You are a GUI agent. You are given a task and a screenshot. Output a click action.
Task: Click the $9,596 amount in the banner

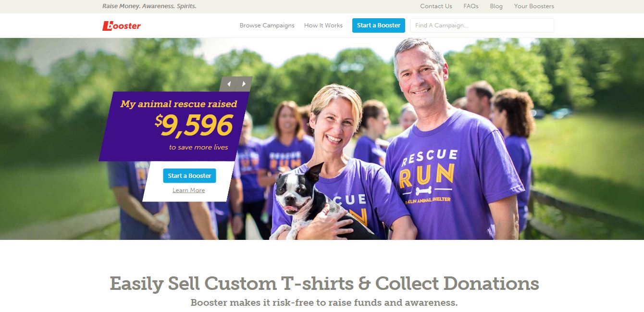194,125
